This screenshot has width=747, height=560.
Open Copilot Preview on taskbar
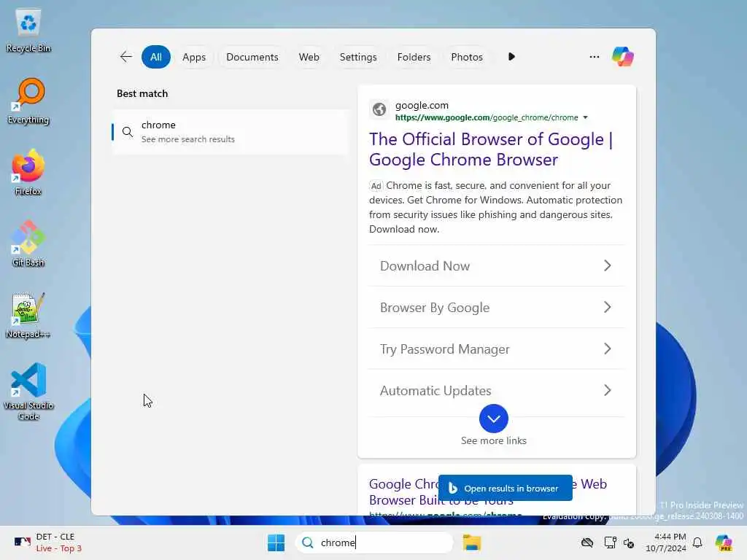coord(724,542)
